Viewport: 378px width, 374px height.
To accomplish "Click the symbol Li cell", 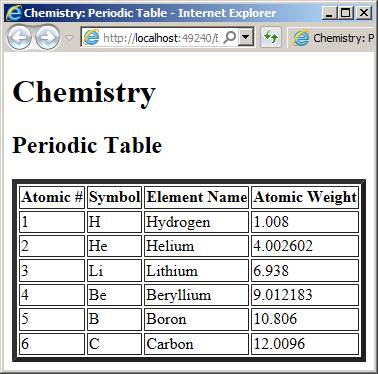I will 115,270.
